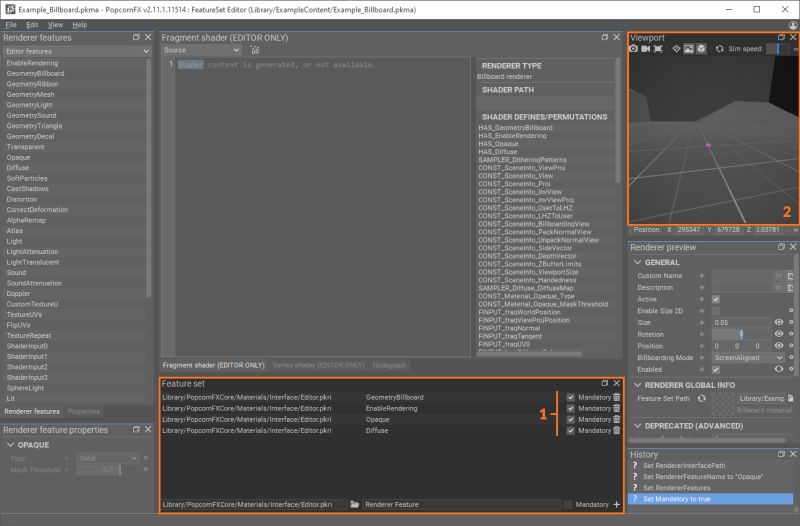800x526 pixels.
Task: Open the View menu
Action: click(55, 24)
